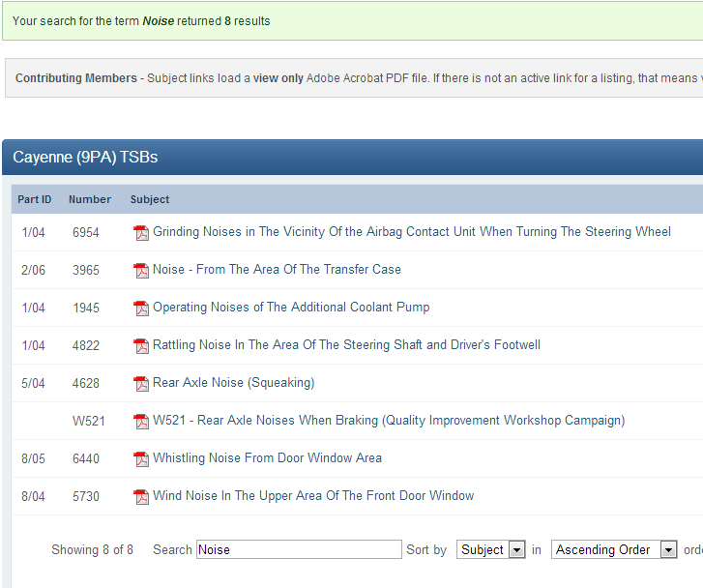
Task: Select bulletin number 4822 cell
Action: [x=86, y=346]
